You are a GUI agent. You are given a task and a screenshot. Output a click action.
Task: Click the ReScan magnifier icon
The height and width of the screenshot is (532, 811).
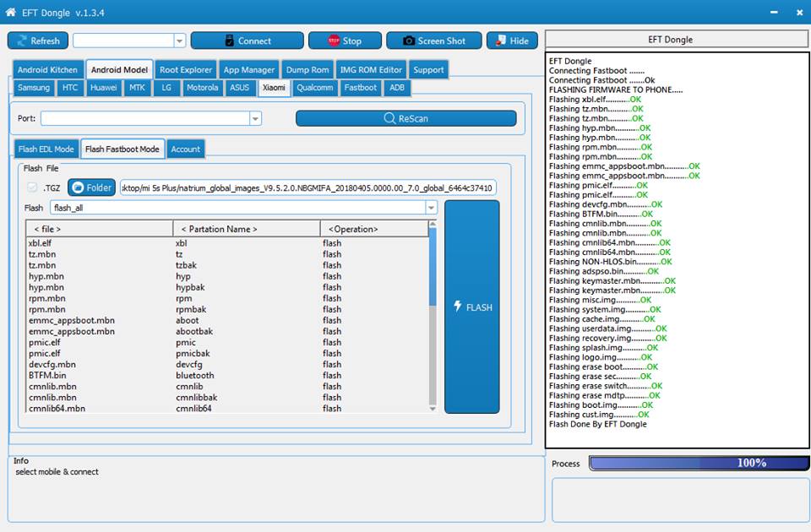389,118
